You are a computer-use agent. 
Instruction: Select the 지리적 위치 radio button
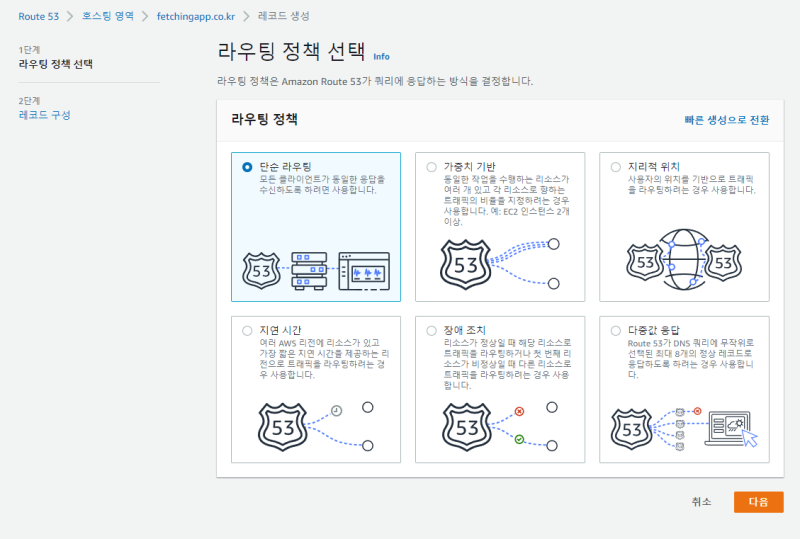tap(616, 167)
